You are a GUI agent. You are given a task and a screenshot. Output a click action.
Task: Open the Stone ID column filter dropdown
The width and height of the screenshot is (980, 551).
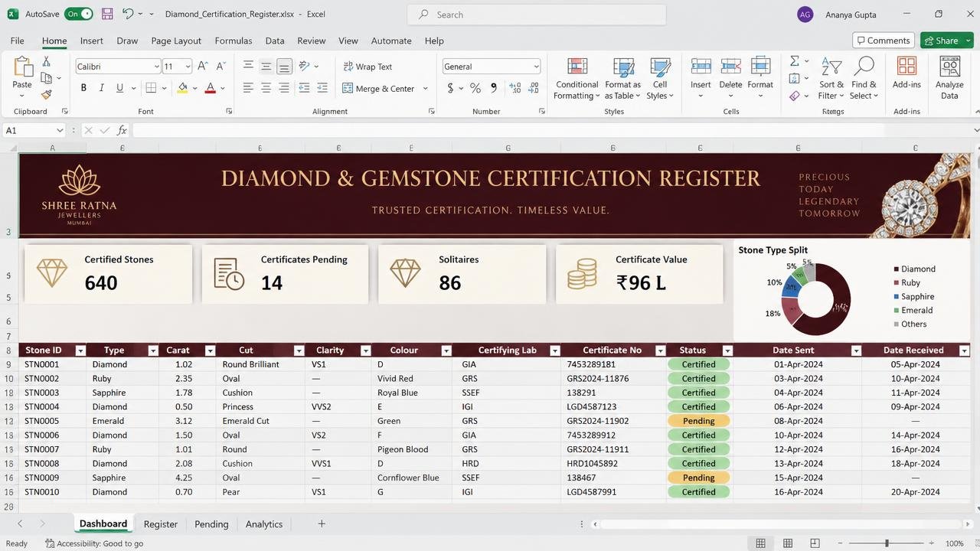tap(80, 350)
